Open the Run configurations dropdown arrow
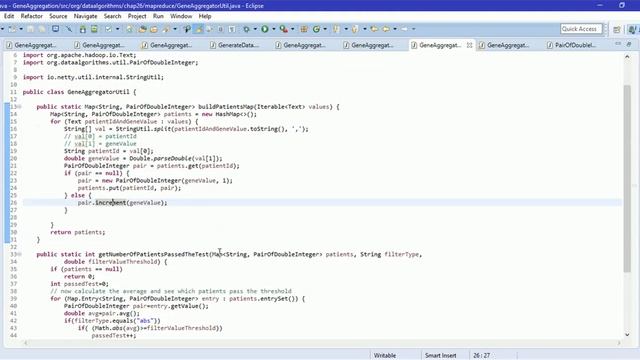This screenshot has height=360, width=640. click(274, 29)
